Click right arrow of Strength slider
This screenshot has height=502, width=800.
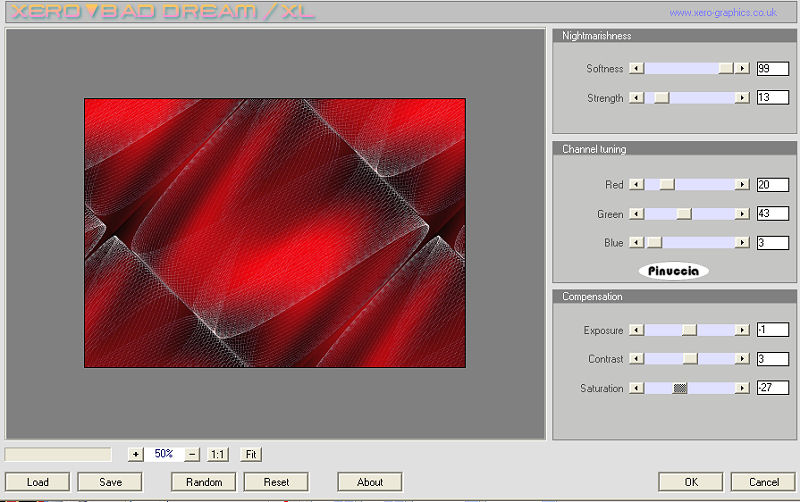742,97
